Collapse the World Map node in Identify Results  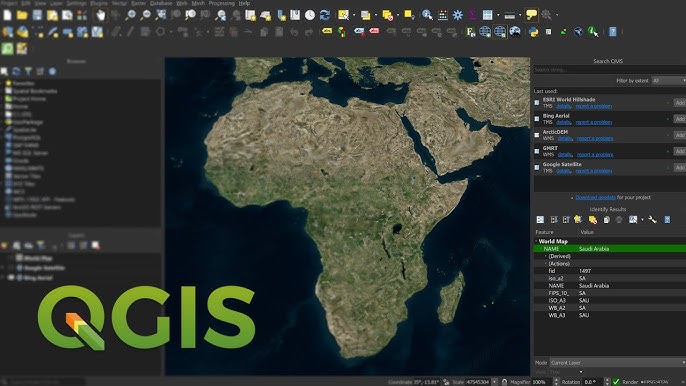[536, 241]
